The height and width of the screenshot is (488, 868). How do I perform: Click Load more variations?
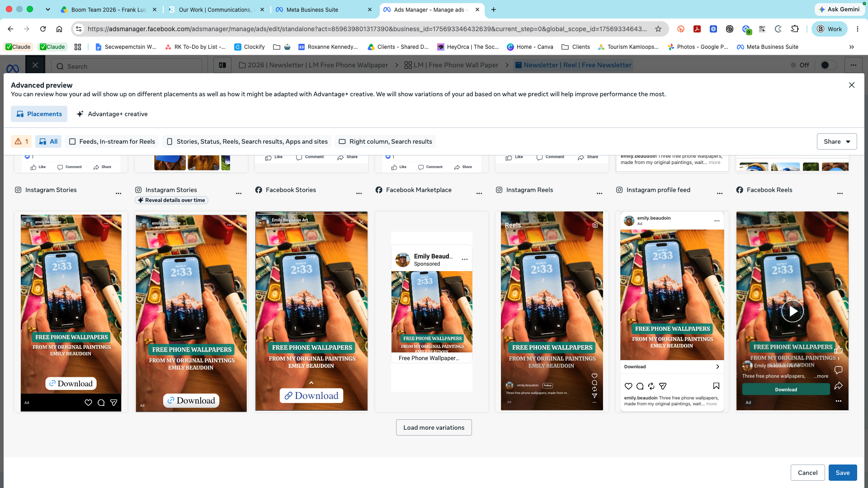pos(434,427)
